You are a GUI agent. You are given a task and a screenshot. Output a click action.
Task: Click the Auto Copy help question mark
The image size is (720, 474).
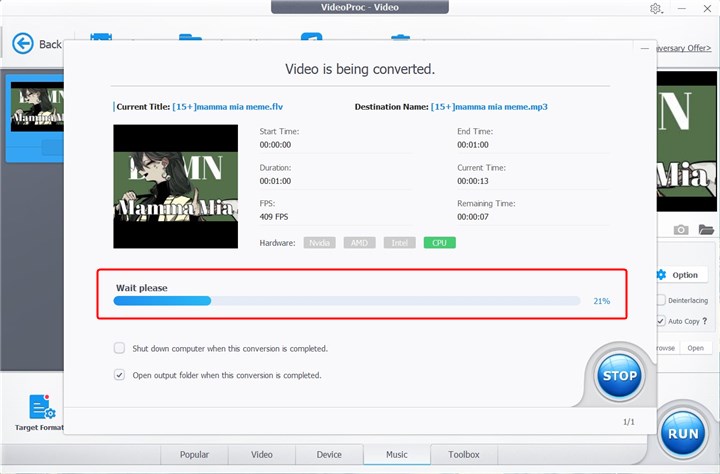(704, 321)
